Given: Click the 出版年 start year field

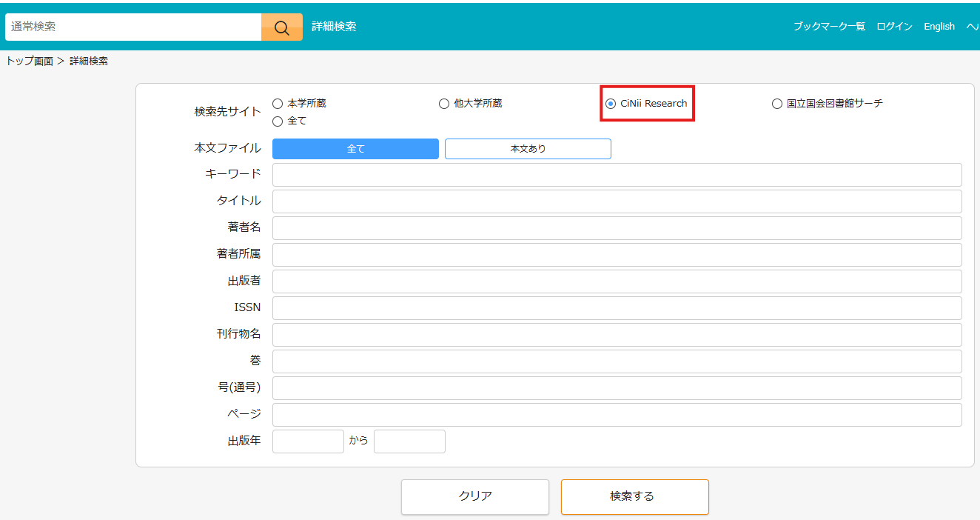Looking at the screenshot, I should coord(308,441).
